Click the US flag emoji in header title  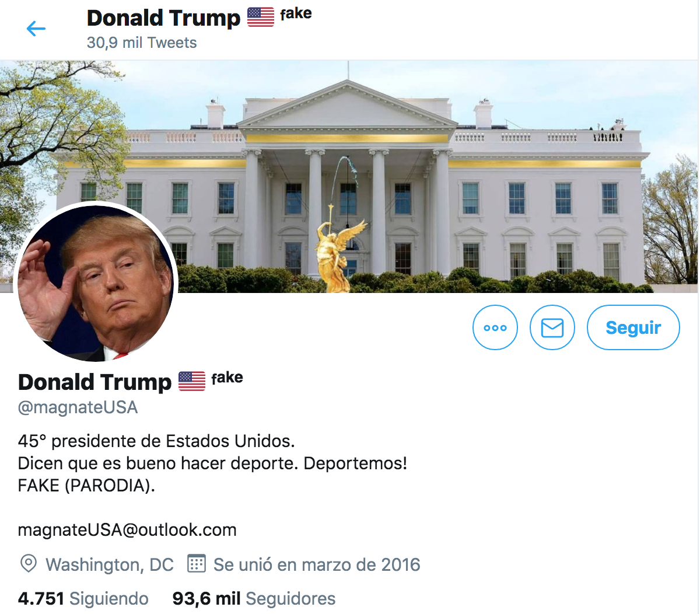[260, 18]
